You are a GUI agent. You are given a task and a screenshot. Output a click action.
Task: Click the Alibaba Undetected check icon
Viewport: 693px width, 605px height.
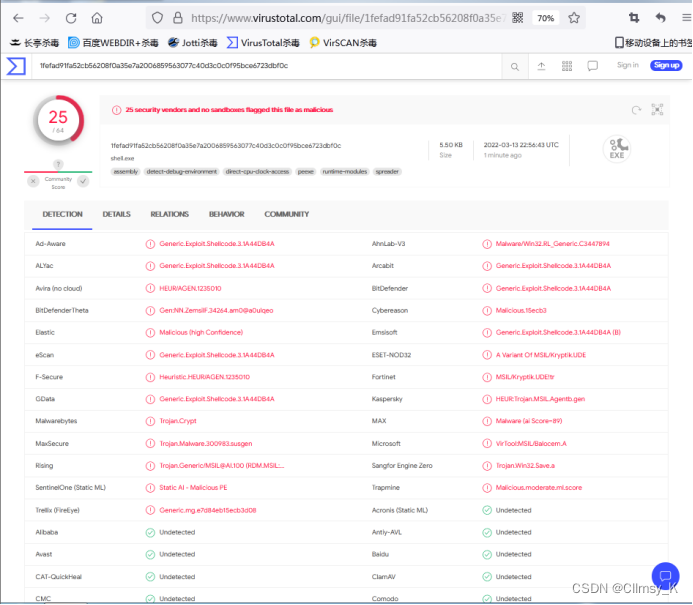[x=150, y=533]
